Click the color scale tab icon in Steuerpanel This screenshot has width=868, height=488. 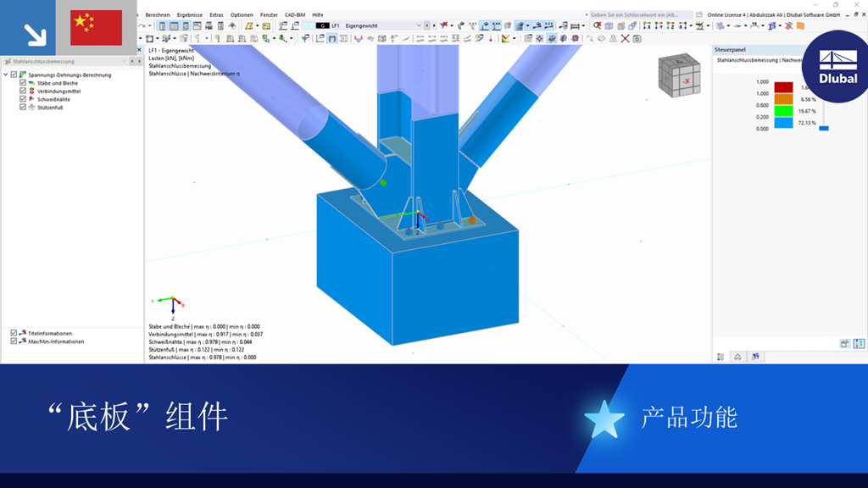(721, 357)
